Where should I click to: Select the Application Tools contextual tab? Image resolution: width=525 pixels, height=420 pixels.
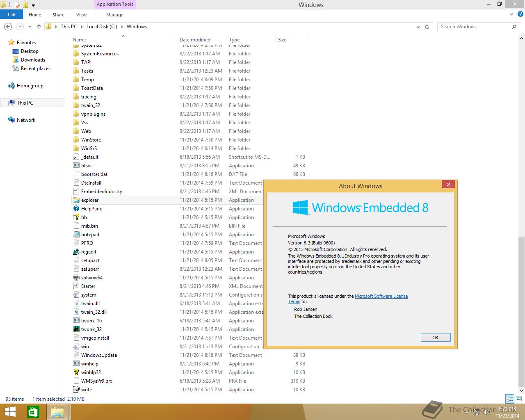[x=115, y=4]
